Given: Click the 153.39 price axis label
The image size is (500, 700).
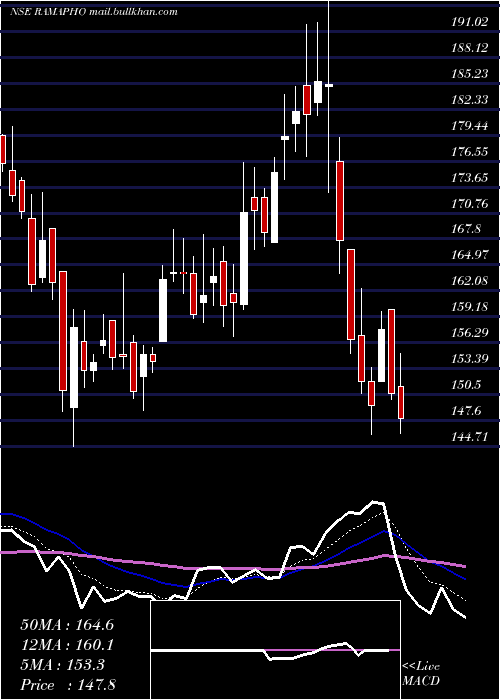Looking at the screenshot, I should [469, 358].
